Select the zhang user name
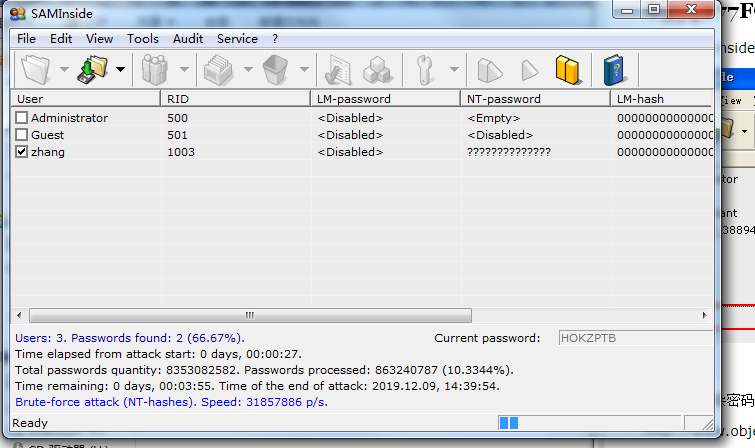Viewport: 755px width, 448px height. pos(48,152)
